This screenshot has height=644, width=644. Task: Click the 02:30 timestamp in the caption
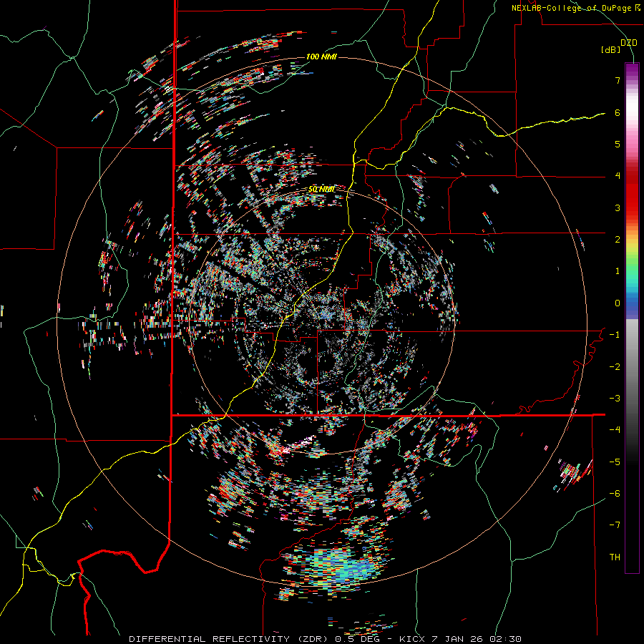pos(505,639)
